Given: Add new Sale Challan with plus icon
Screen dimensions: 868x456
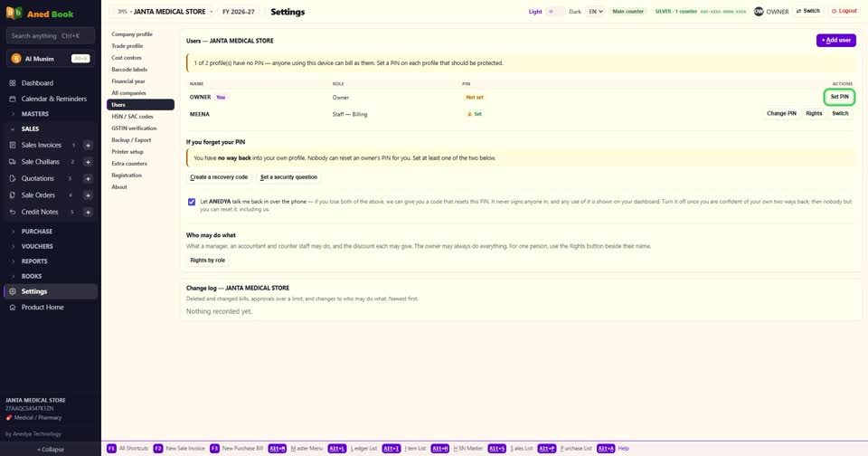Looking at the screenshot, I should (x=88, y=162).
